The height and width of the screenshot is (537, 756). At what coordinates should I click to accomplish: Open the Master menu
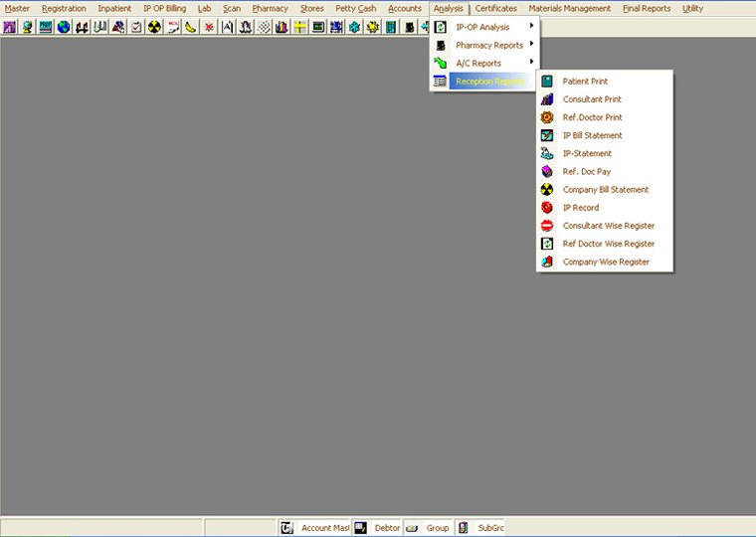click(x=17, y=8)
